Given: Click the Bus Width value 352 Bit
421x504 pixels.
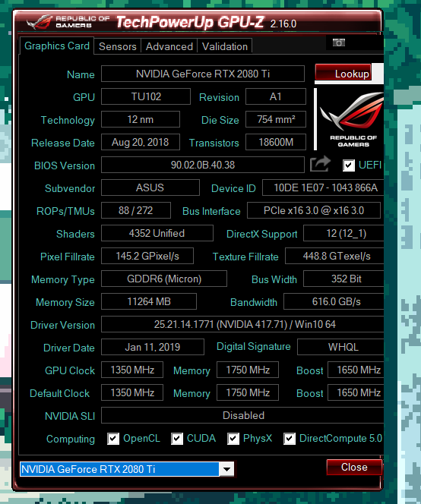Looking at the screenshot, I should [x=343, y=279].
